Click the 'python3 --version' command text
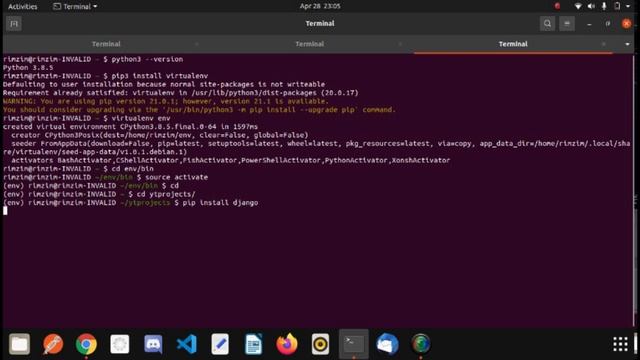The height and width of the screenshot is (360, 640). (147, 59)
